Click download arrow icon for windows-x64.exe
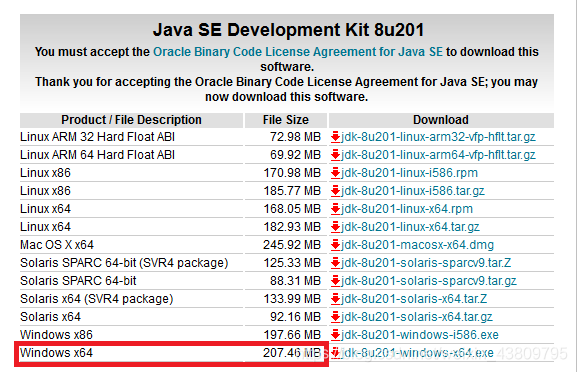577x372 pixels. [335, 353]
